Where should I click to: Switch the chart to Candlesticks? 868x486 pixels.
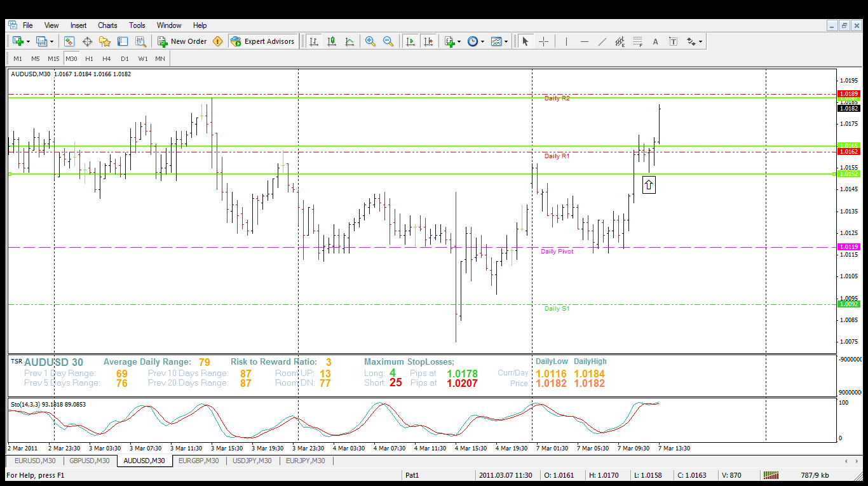[332, 41]
